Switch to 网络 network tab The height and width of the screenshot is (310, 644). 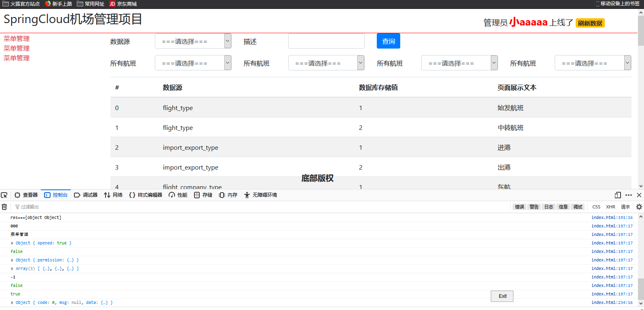pos(113,195)
